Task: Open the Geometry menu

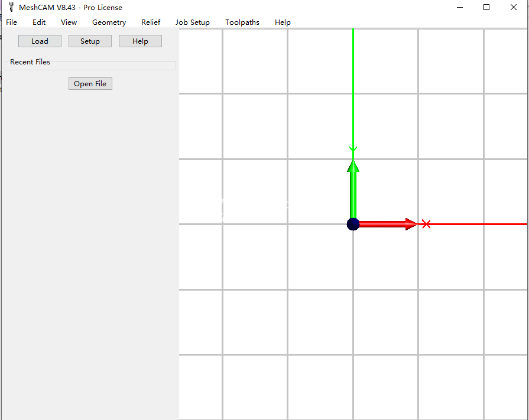Action: (109, 22)
